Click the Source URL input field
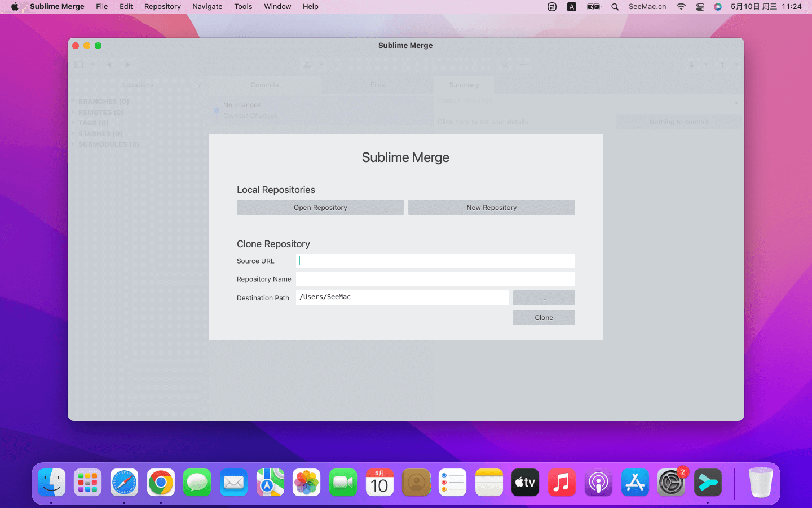This screenshot has width=812, height=508. tap(435, 261)
